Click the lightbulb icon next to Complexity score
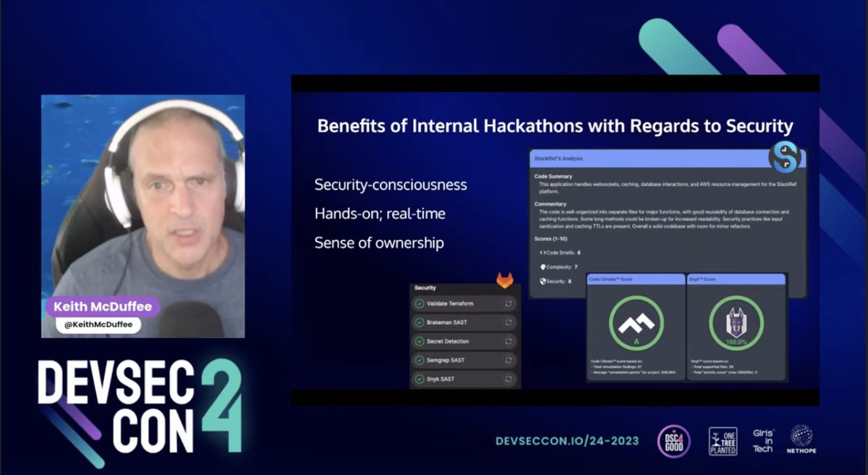The height and width of the screenshot is (475, 868). [542, 267]
